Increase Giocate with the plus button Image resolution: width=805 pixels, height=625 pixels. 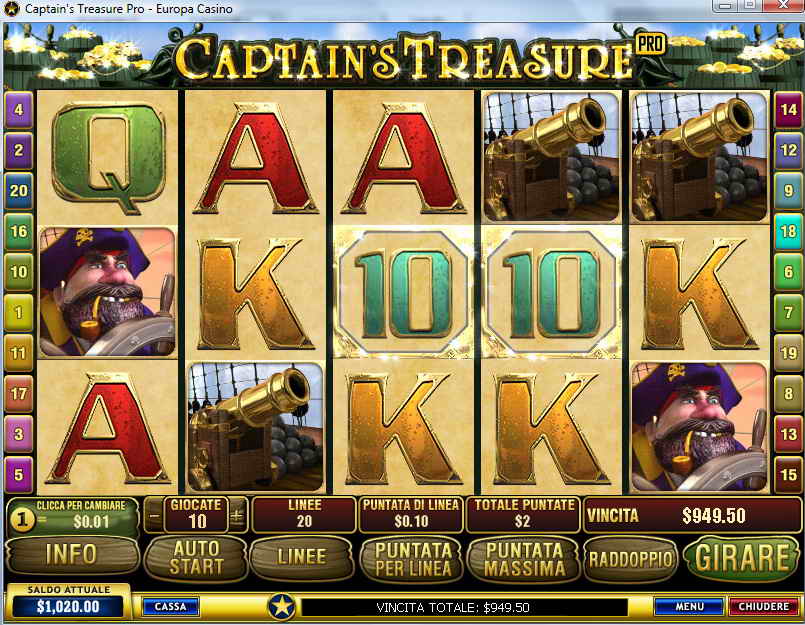coord(237,516)
